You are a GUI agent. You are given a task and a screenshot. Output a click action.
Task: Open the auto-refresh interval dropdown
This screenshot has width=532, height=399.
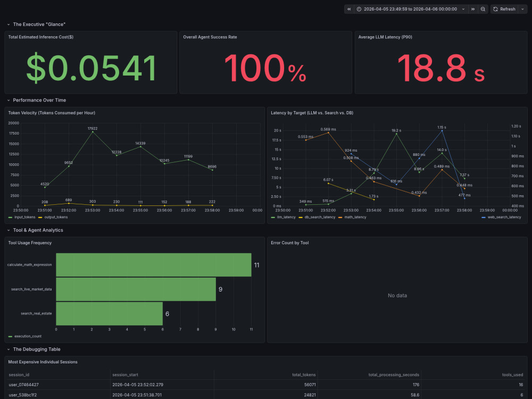[x=522, y=9]
